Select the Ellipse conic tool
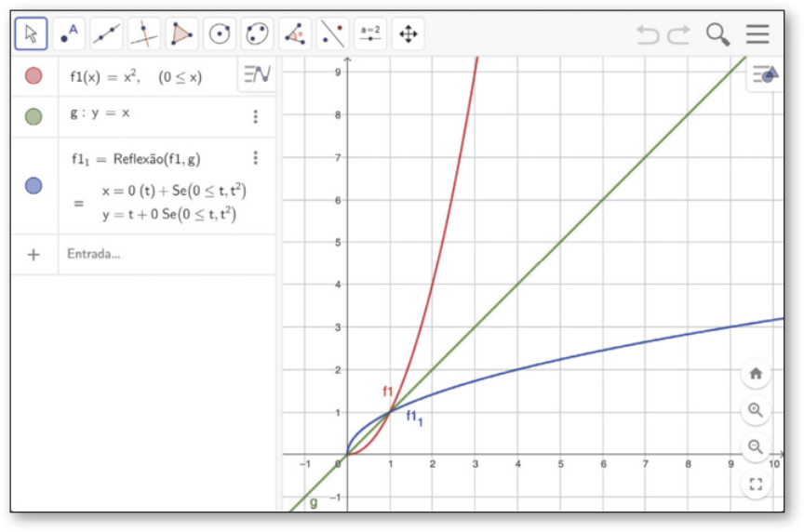Image resolution: width=804 pixels, height=532 pixels. (257, 33)
